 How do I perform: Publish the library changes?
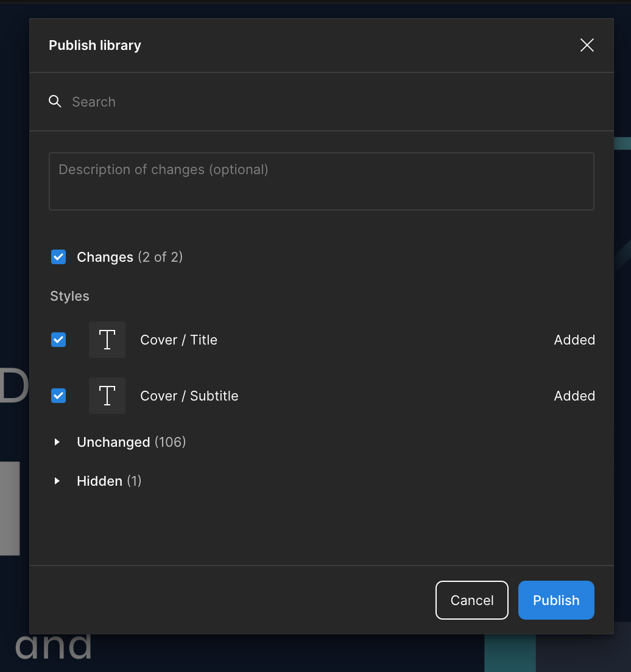point(556,600)
